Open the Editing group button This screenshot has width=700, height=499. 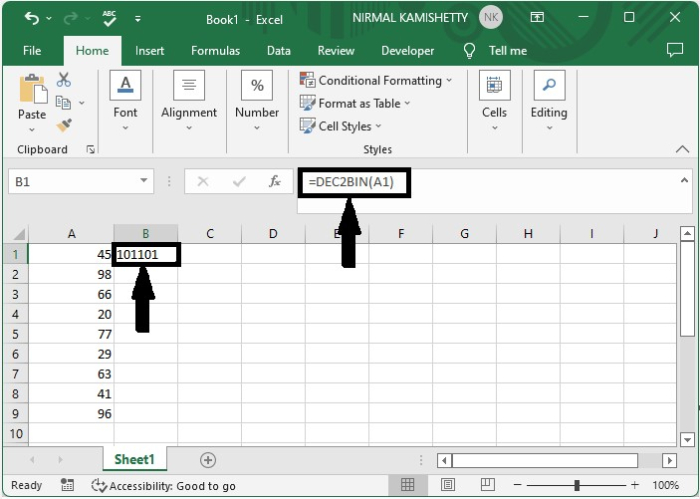click(x=548, y=98)
